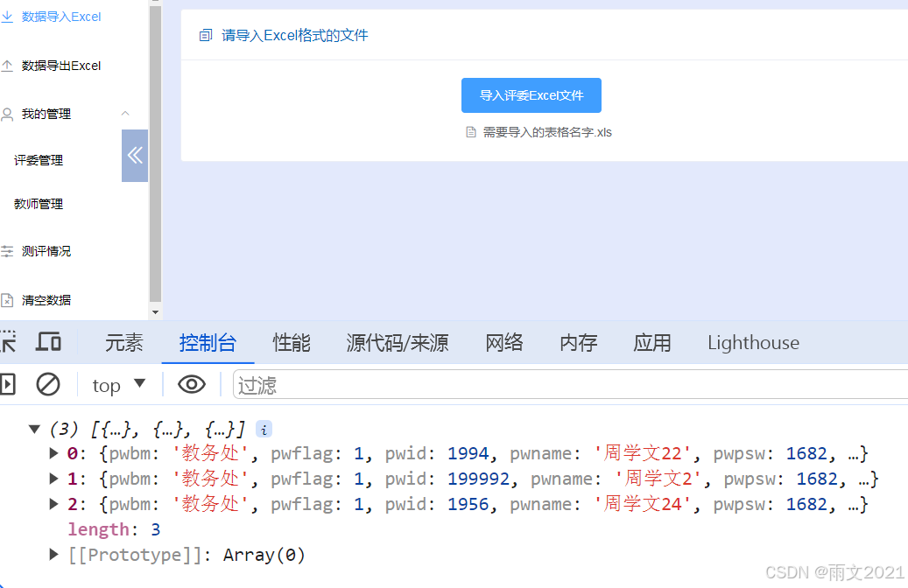The image size is (908, 588).
Task: Click the file icon beside 清空数据
Action: coord(9,298)
